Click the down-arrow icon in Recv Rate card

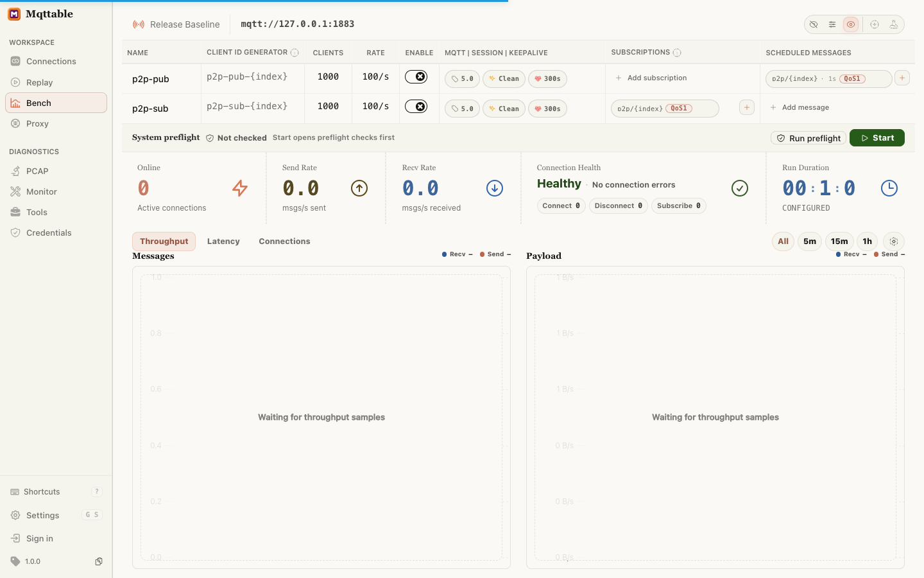tap(495, 188)
